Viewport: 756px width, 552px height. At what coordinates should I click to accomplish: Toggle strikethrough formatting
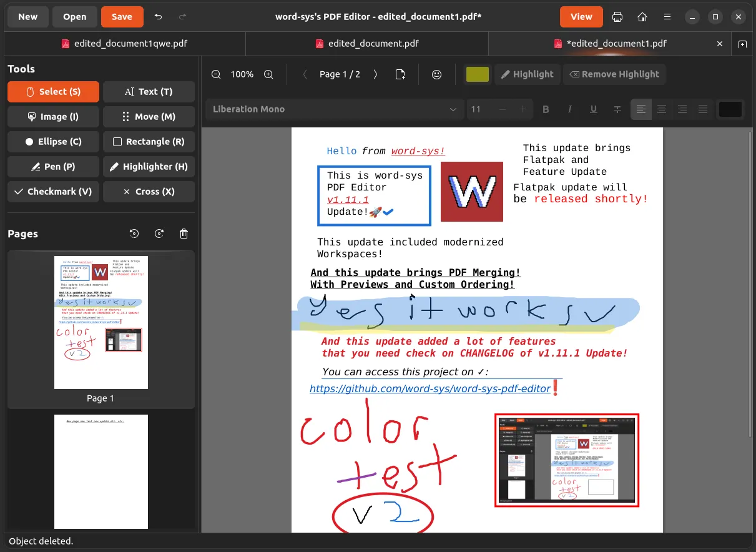coord(617,109)
